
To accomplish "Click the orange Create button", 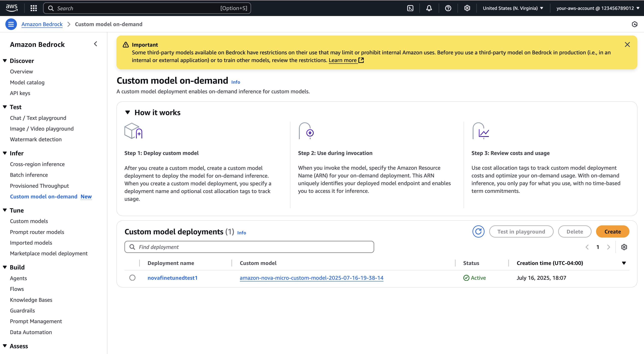I will click(612, 232).
